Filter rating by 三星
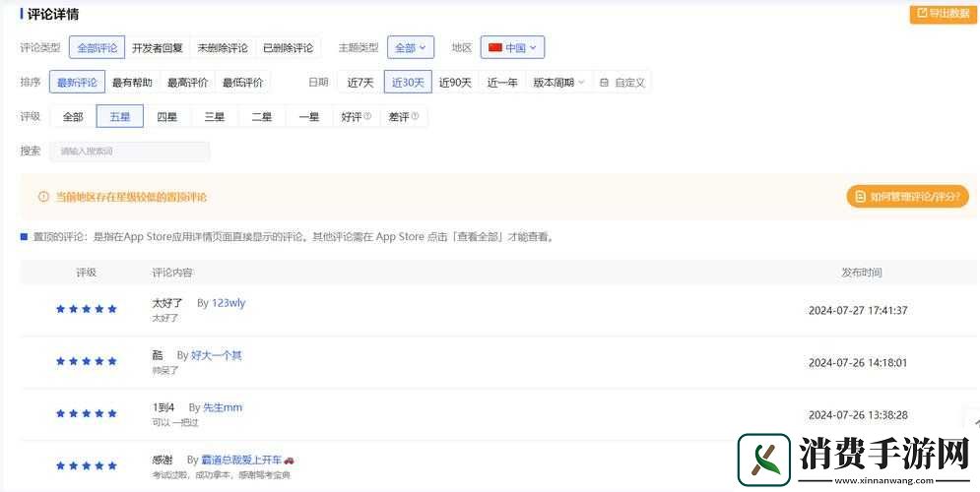Screen dimensions: 980x492 point(215,116)
